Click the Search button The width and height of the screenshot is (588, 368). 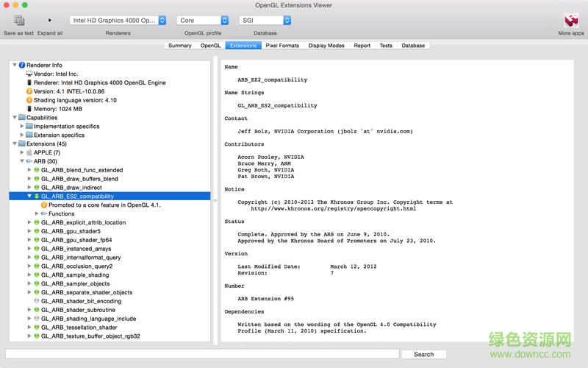point(423,354)
